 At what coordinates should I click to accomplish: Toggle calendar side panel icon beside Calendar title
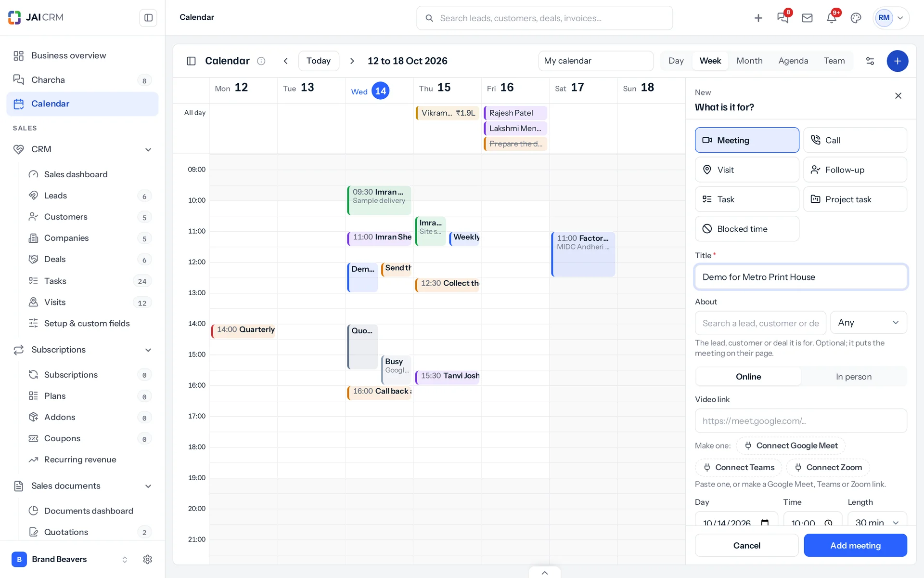tap(191, 61)
